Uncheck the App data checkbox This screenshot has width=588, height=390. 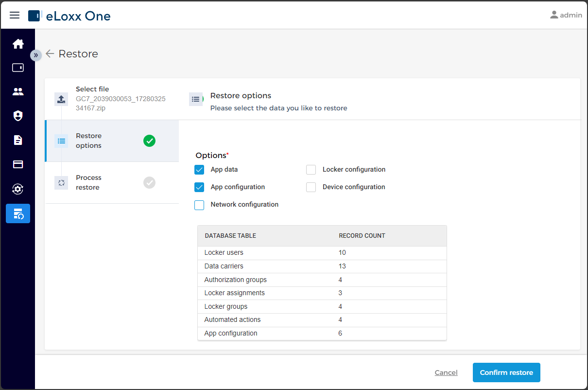[x=199, y=170]
